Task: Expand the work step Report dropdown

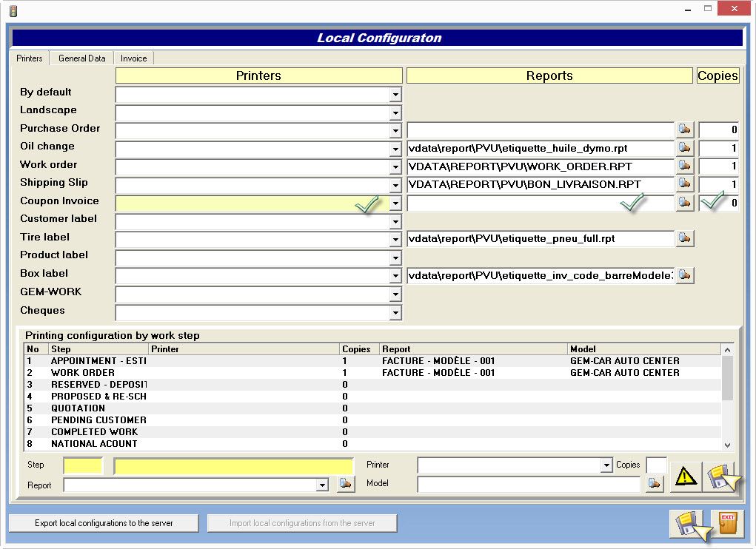Action: click(322, 485)
